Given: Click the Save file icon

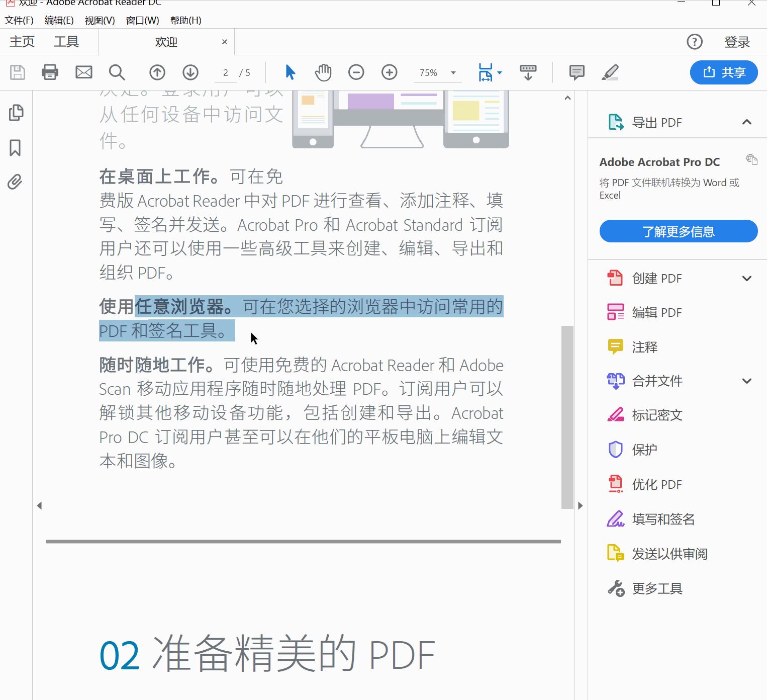Looking at the screenshot, I should point(17,72).
